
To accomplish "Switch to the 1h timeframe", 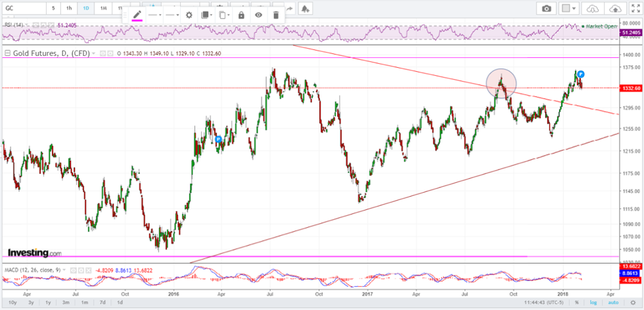I will (69, 9).
